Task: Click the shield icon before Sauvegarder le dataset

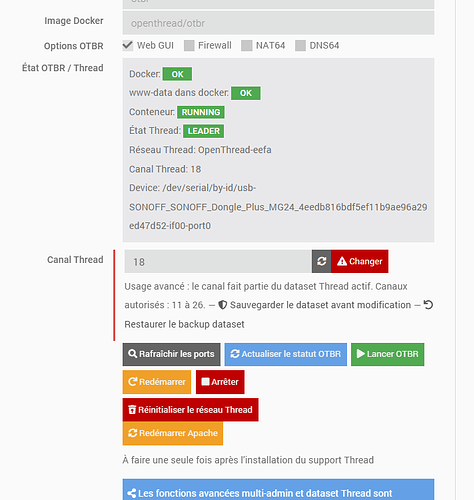Action: [x=223, y=305]
